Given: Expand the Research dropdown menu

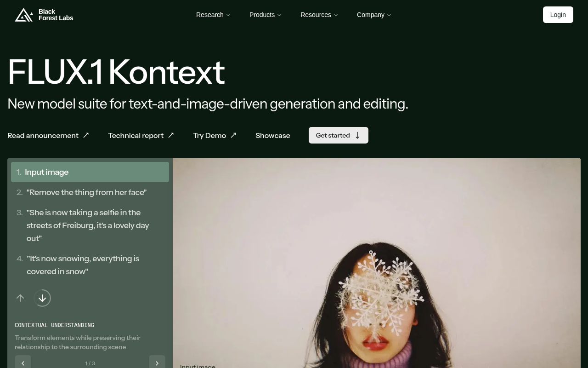Looking at the screenshot, I should click(213, 15).
